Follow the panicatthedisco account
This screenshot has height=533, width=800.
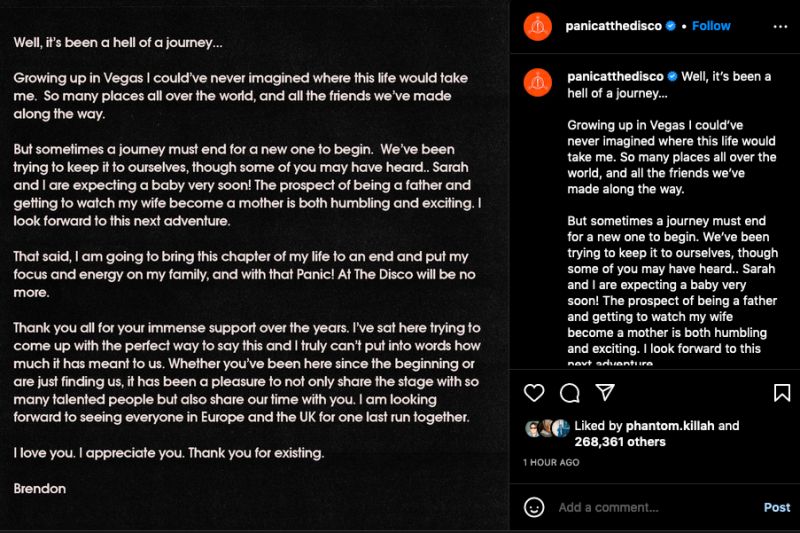coord(712,26)
